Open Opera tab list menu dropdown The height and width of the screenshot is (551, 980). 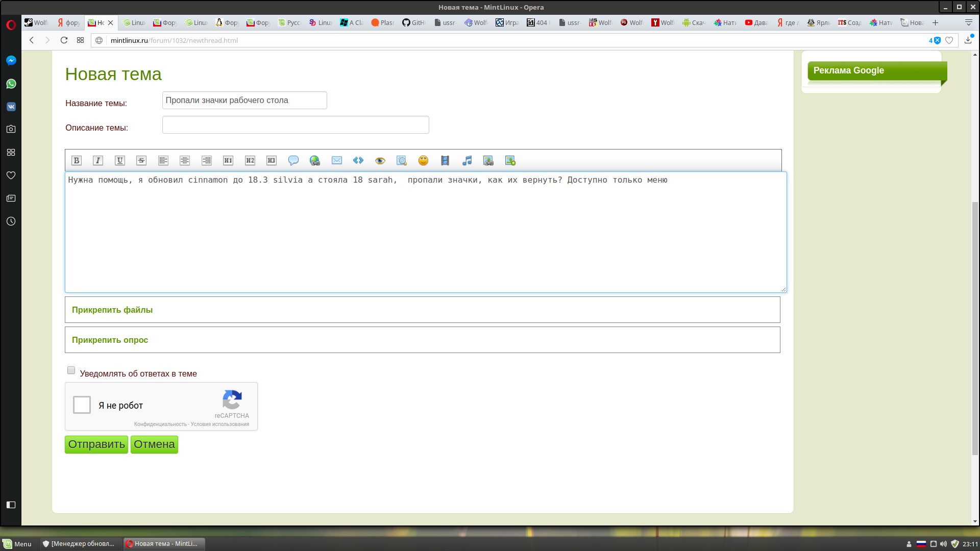click(968, 22)
